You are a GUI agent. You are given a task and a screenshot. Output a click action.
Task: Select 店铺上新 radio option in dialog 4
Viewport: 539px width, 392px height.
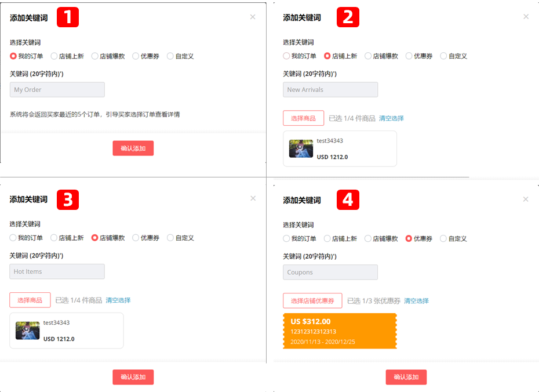(328, 238)
